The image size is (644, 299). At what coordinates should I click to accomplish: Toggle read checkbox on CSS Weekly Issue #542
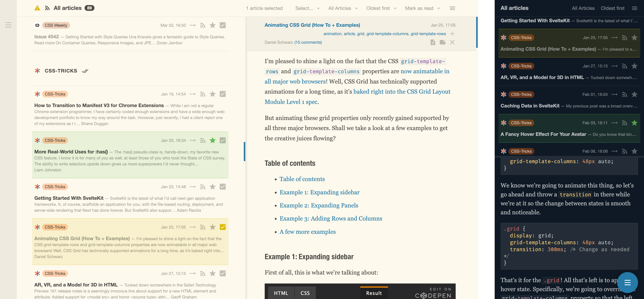[x=223, y=25]
